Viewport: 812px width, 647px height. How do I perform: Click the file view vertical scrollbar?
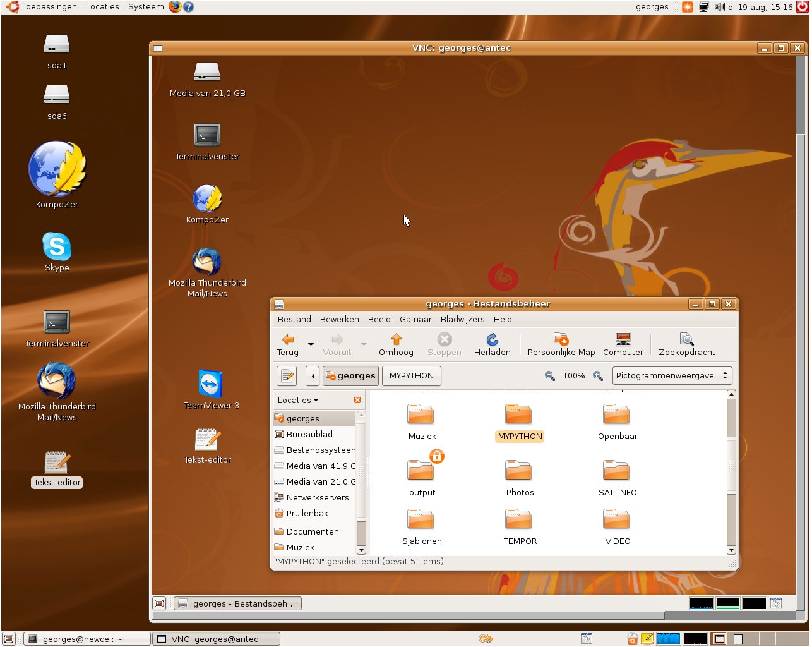pos(731,468)
